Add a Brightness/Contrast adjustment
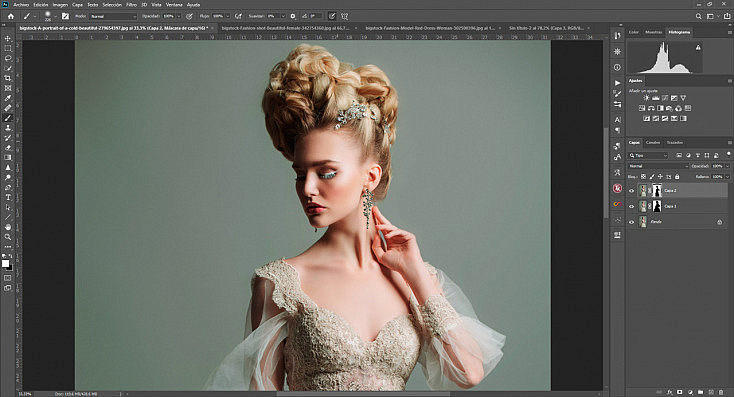This screenshot has height=397, width=734. (x=646, y=98)
